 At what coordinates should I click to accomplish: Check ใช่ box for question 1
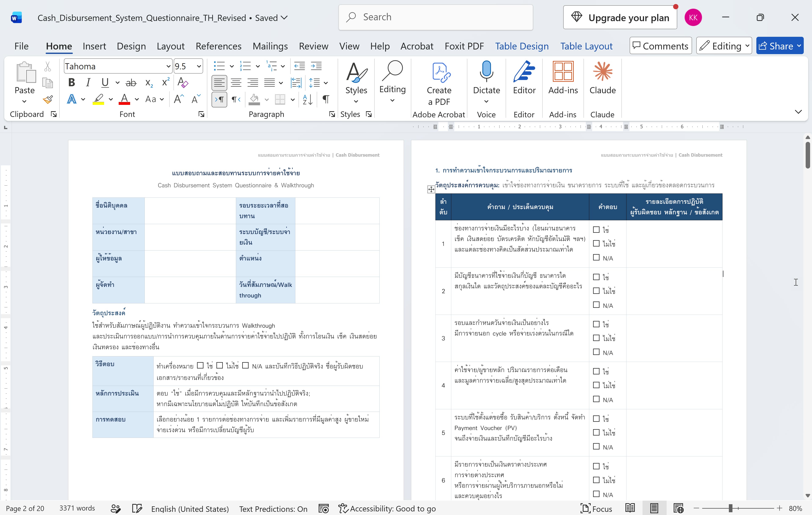click(596, 230)
